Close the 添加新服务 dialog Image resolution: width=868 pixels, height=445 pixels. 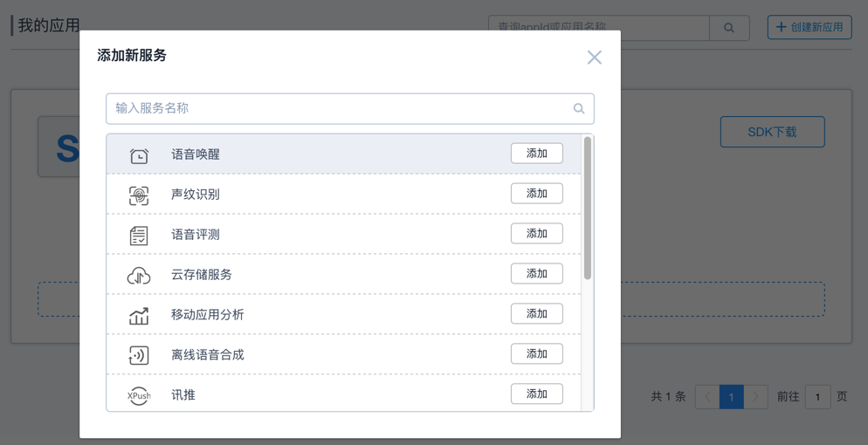point(595,58)
